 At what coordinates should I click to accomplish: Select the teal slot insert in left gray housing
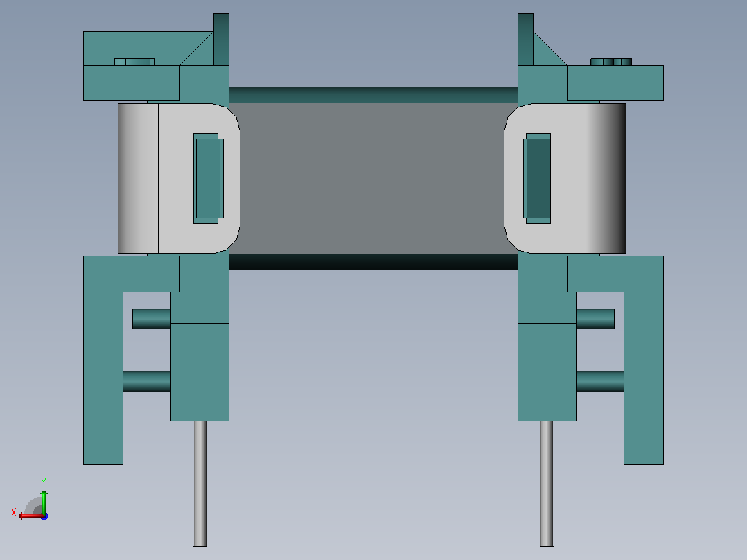[x=208, y=178]
